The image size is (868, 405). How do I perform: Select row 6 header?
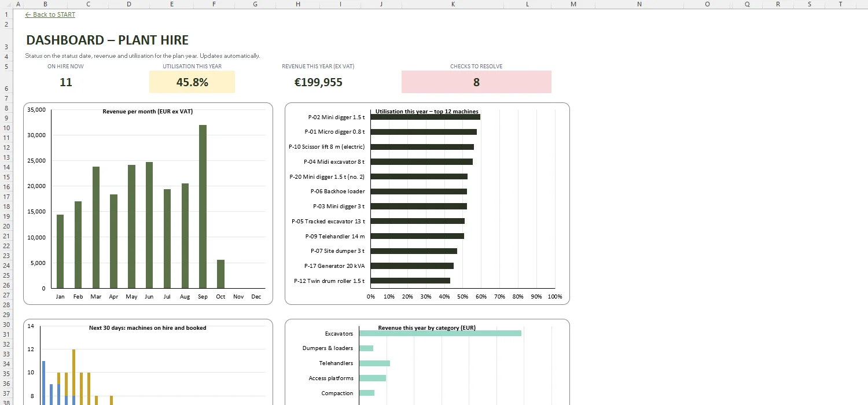pos(6,82)
